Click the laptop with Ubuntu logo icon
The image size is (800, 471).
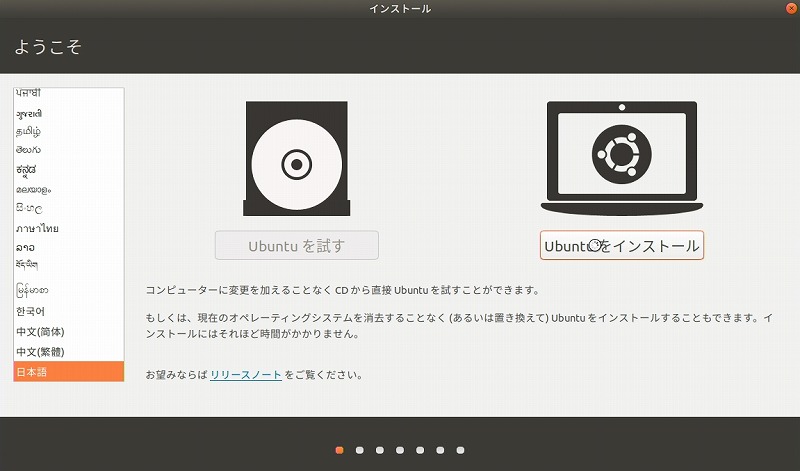[x=621, y=158]
